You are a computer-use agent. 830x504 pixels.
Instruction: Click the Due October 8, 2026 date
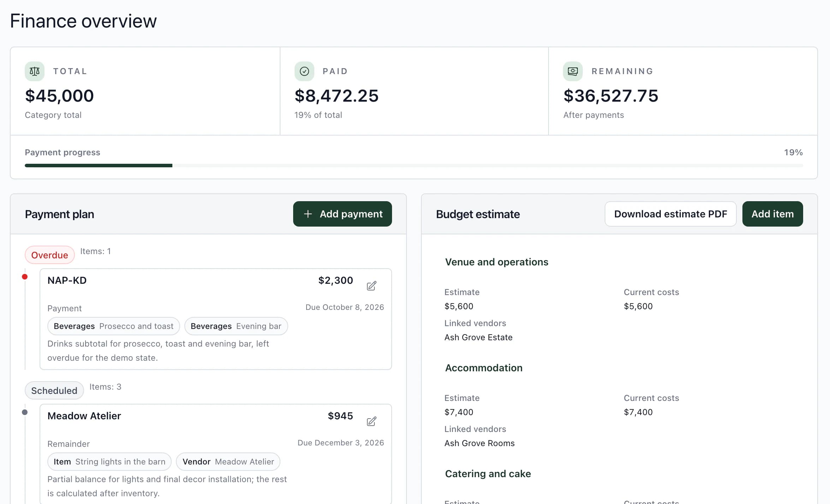344,307
